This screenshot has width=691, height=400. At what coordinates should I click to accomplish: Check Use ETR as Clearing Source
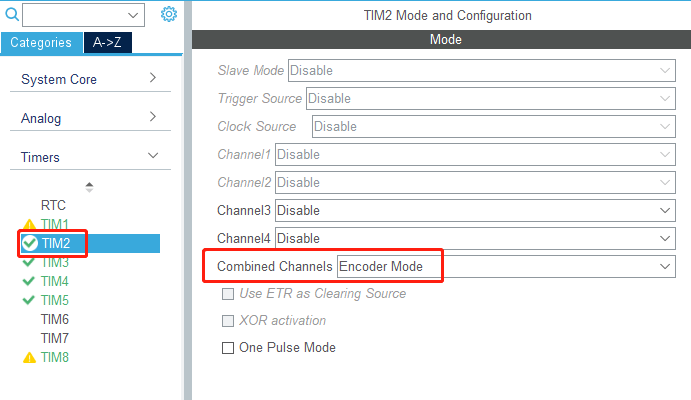(228, 294)
